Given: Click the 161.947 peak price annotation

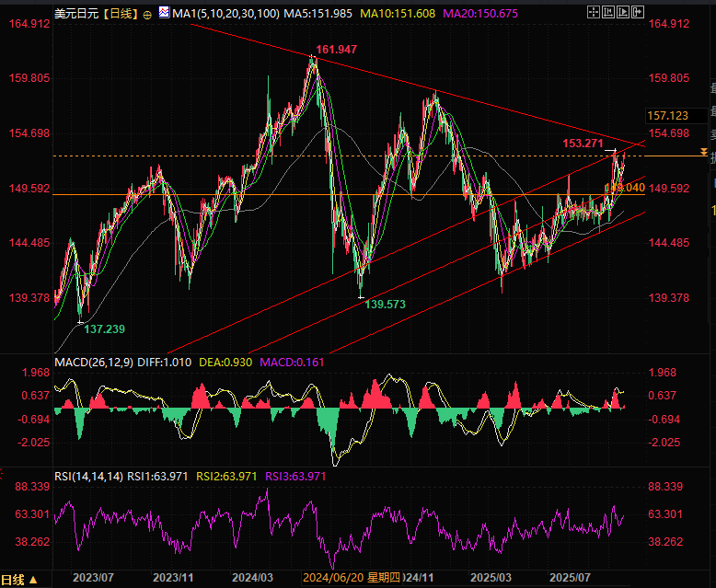Looking at the screenshot, I should tap(336, 49).
